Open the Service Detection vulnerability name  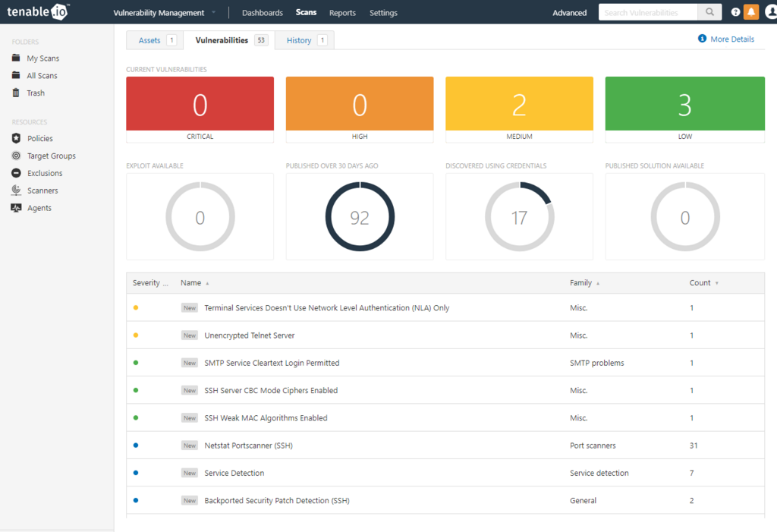pyautogui.click(x=234, y=473)
